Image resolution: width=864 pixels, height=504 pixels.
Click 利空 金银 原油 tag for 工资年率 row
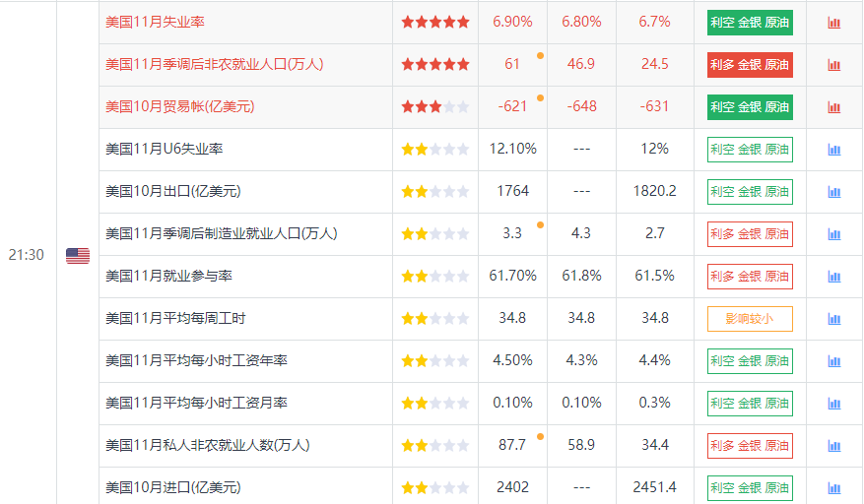pos(750,361)
